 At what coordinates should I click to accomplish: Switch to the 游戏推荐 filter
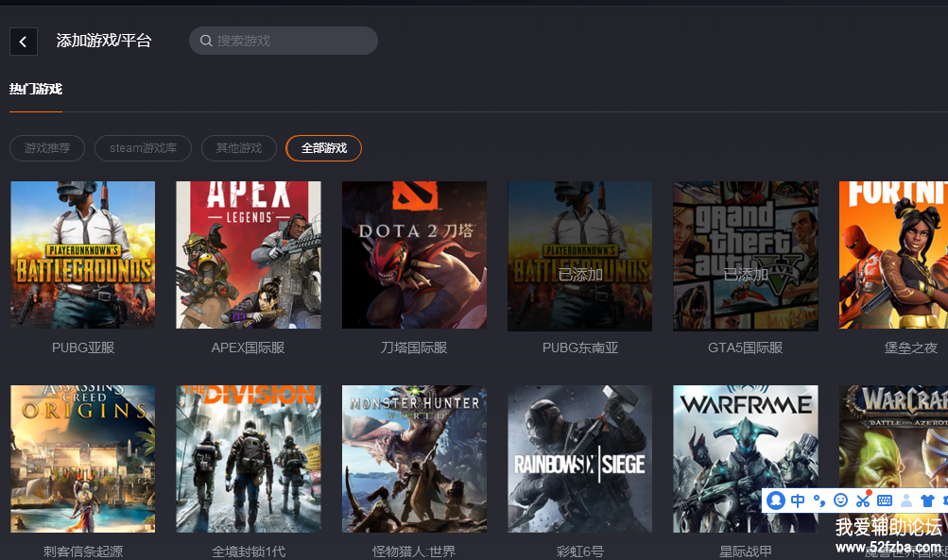[x=47, y=148]
